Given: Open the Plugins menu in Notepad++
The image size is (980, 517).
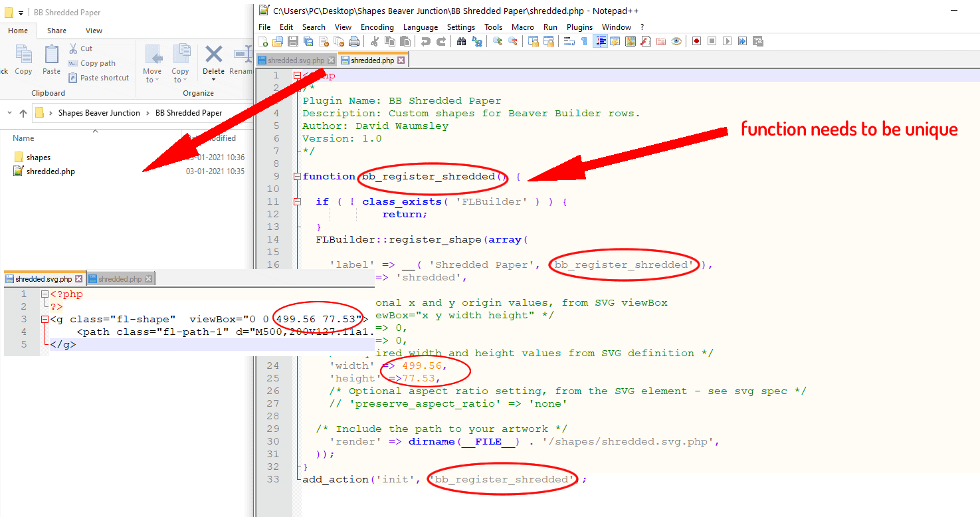Looking at the screenshot, I should coord(579,27).
